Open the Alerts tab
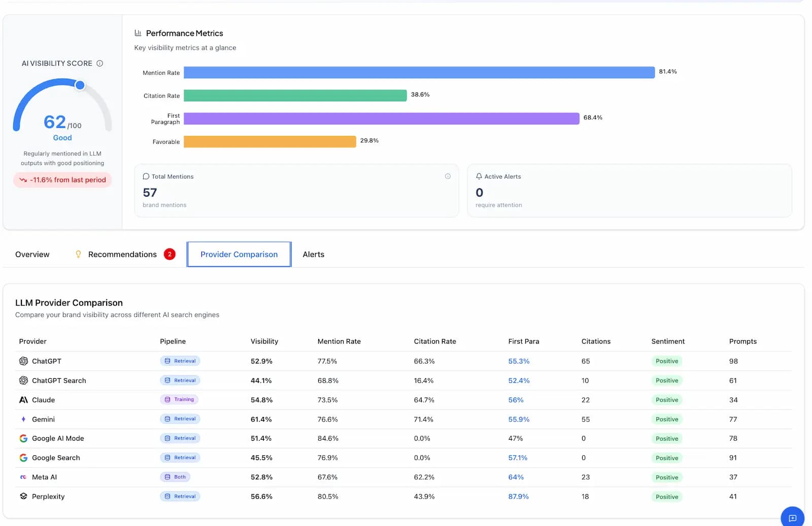 [x=314, y=254]
